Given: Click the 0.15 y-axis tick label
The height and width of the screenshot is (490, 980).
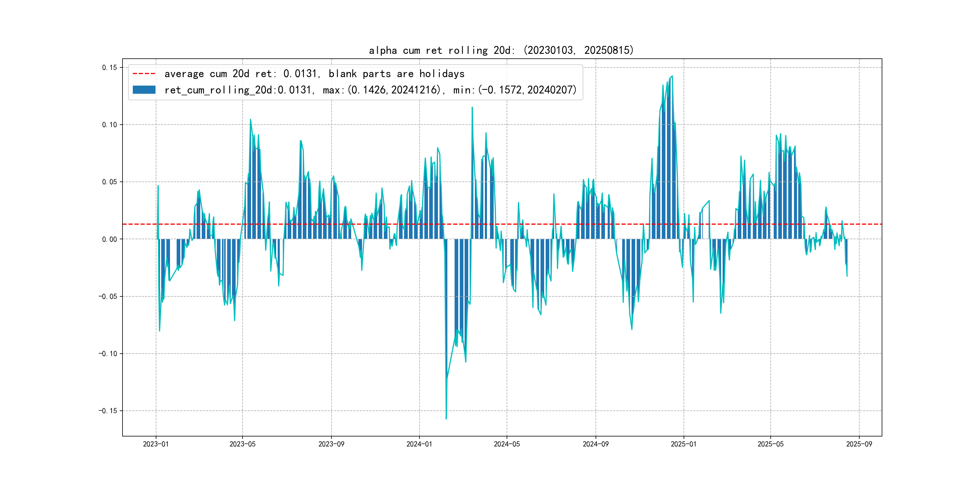Looking at the screenshot, I should pyautogui.click(x=109, y=68).
